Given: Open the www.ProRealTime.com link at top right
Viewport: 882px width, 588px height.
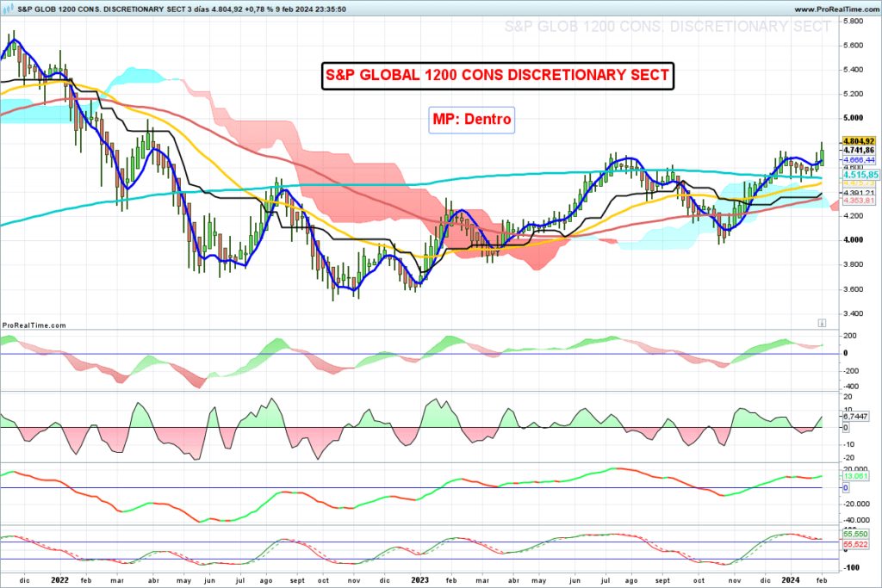Looking at the screenshot, I should 835,9.
